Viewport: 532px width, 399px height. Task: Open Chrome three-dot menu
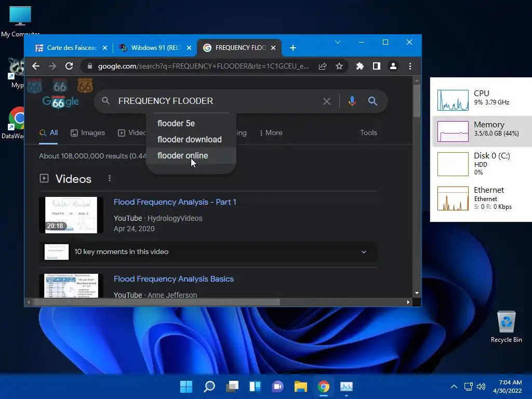pyautogui.click(x=410, y=66)
